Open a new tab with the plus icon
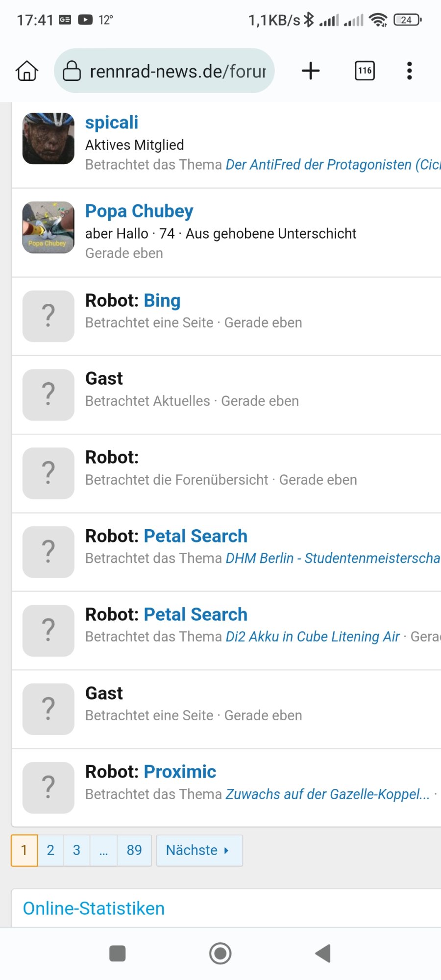441x980 pixels. pyautogui.click(x=311, y=71)
